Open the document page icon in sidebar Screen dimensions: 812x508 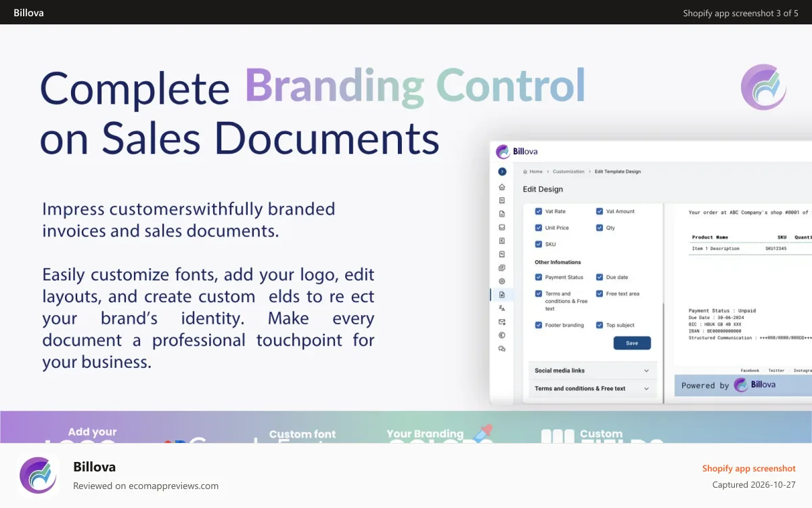click(x=502, y=214)
